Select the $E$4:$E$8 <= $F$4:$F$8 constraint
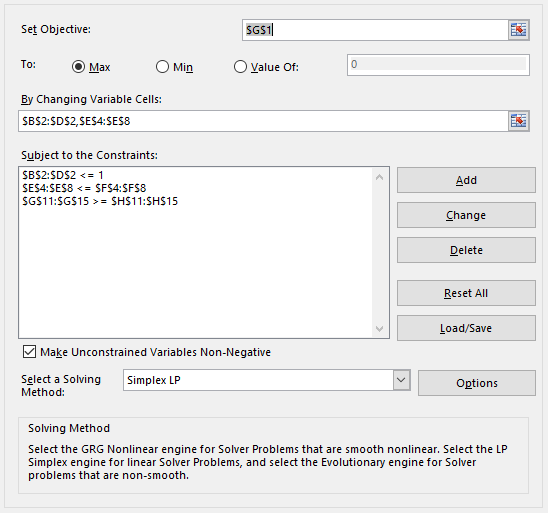Image resolution: width=548 pixels, height=513 pixels. coord(84,188)
